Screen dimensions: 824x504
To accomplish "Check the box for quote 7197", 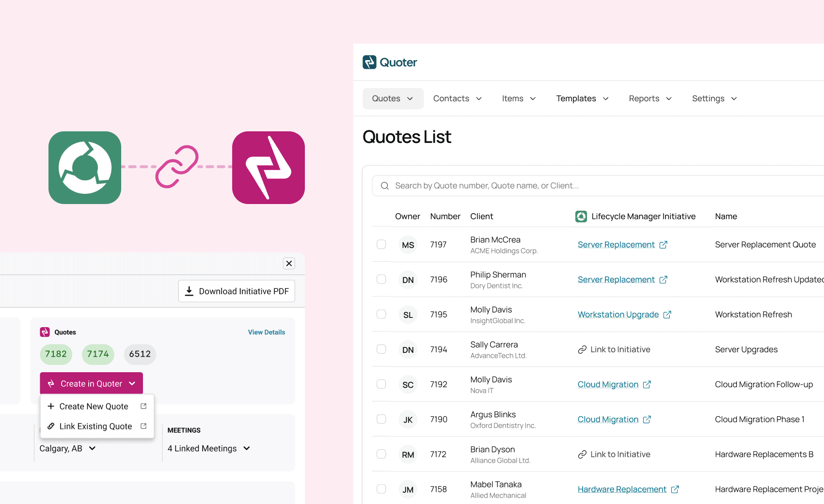I will pyautogui.click(x=381, y=244).
